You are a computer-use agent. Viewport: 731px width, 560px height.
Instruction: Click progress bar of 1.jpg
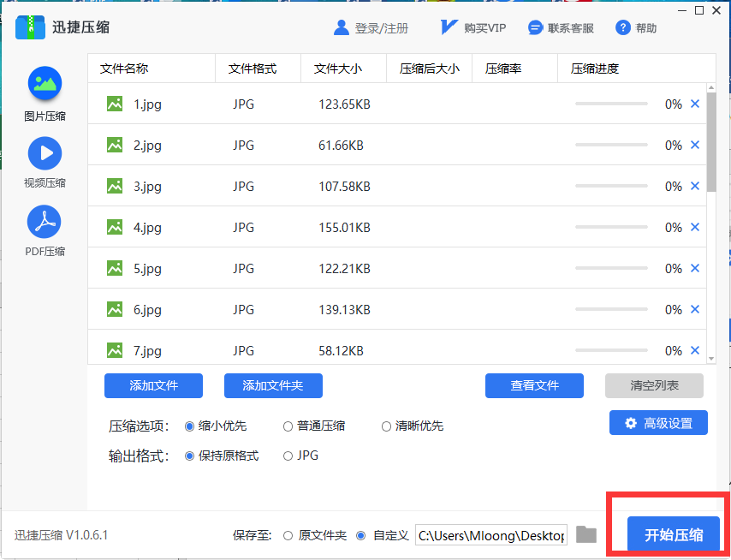coord(611,104)
